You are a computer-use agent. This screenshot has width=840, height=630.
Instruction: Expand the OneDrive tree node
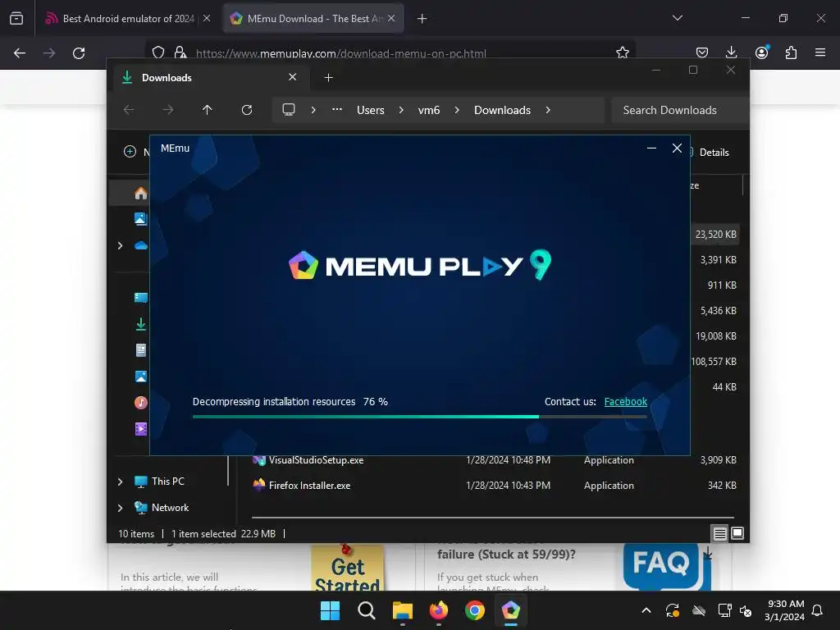(x=120, y=245)
